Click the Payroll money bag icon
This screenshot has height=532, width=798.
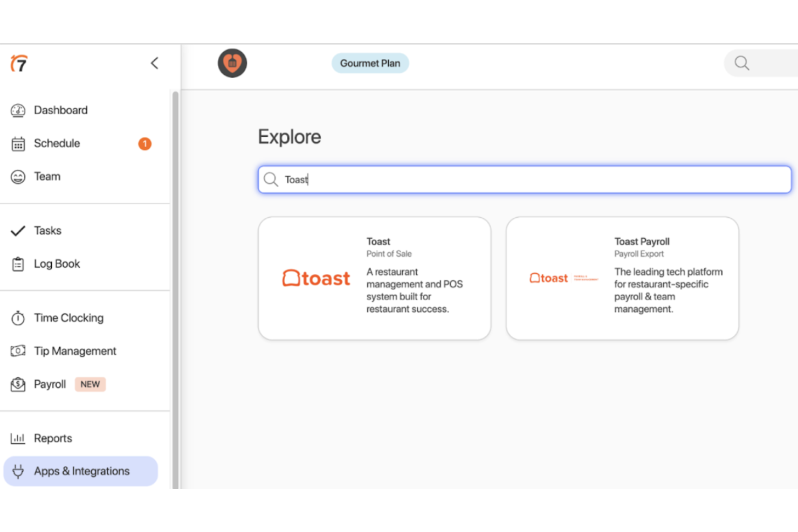pos(18,384)
